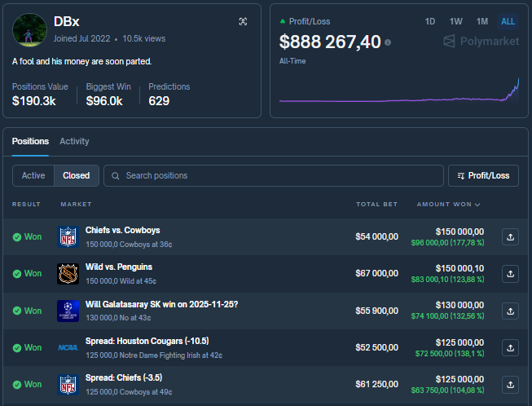Open the Chiefs vs. Cowboys market
532x406 pixels.
[x=122, y=230]
